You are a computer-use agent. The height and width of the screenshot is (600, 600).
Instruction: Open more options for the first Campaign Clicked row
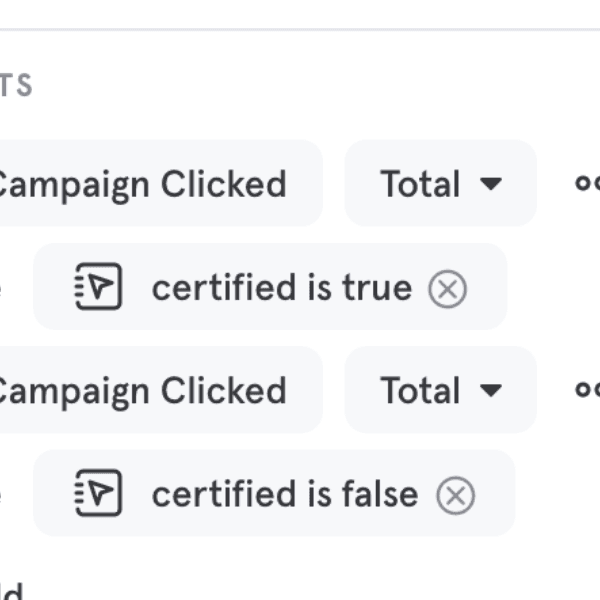coord(587,184)
